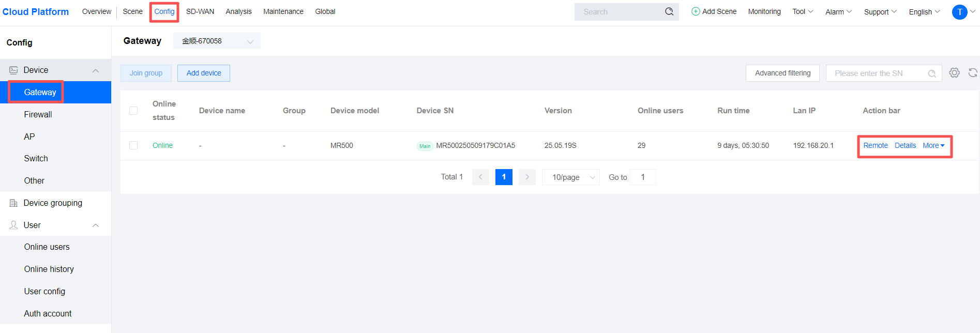Click the magnifier icon in top search bar
The image size is (980, 333).
[669, 11]
